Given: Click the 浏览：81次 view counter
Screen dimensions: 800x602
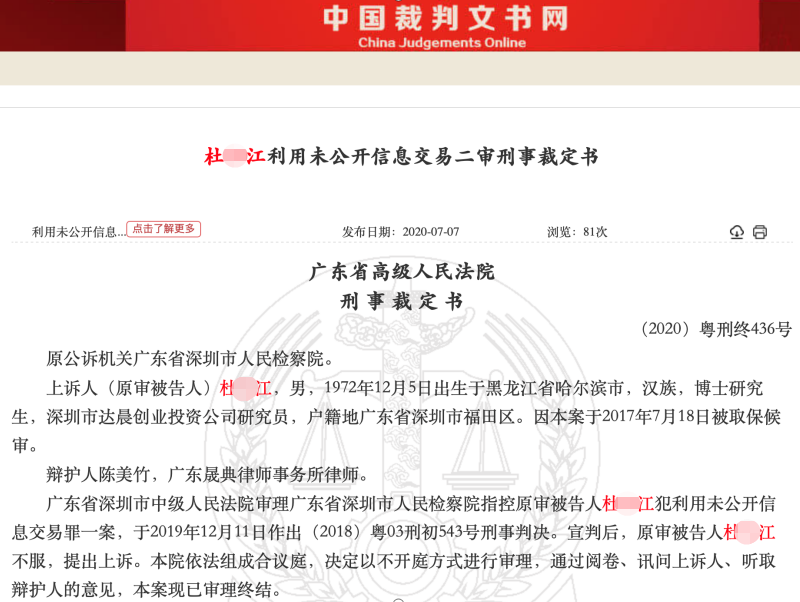Looking at the screenshot, I should tap(577, 232).
